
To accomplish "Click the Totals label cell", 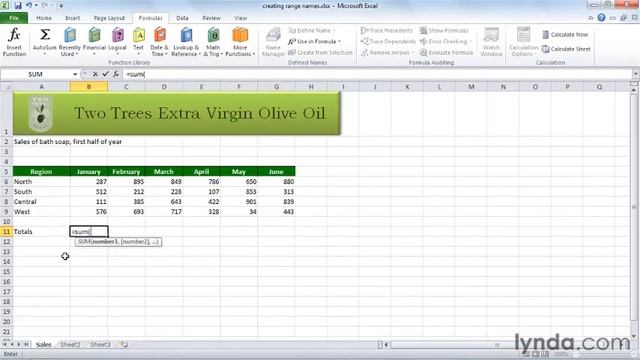I will coord(41,231).
